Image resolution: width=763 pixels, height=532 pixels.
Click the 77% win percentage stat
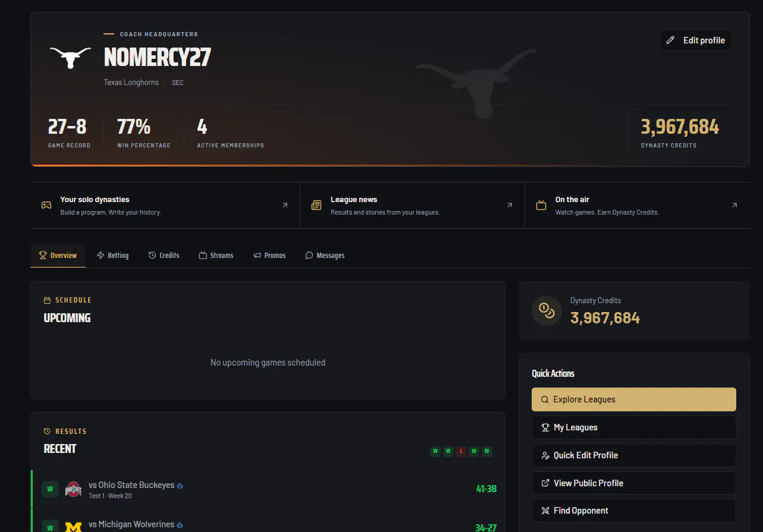click(143, 133)
